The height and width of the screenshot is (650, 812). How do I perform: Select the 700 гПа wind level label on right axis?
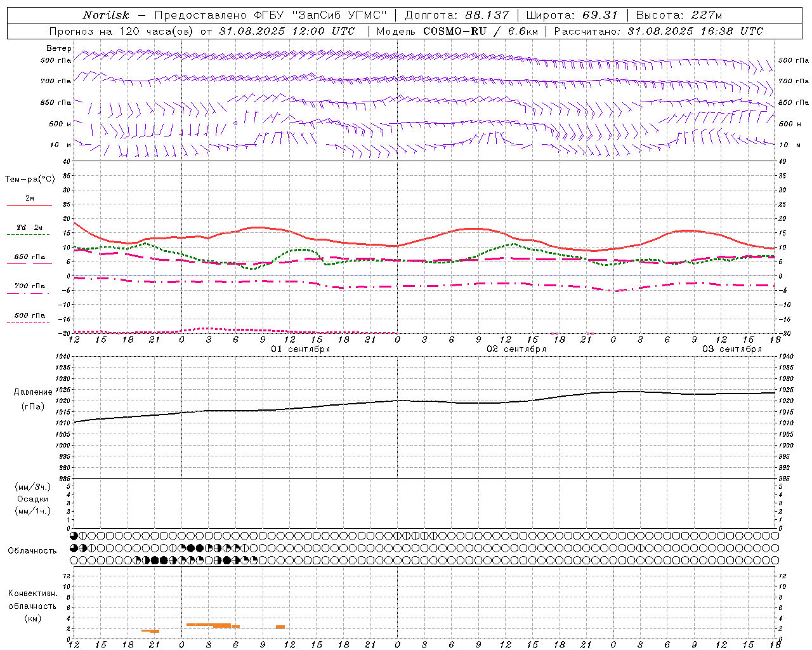pos(794,81)
